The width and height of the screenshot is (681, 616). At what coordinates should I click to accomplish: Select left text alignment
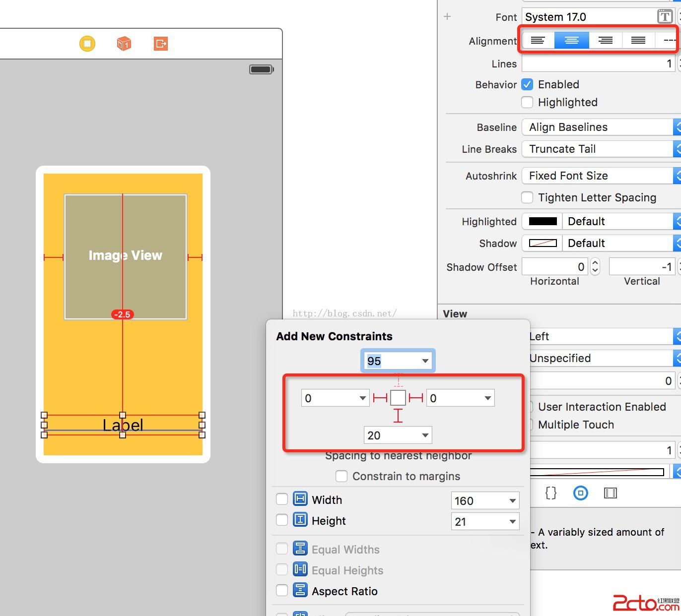tap(538, 40)
